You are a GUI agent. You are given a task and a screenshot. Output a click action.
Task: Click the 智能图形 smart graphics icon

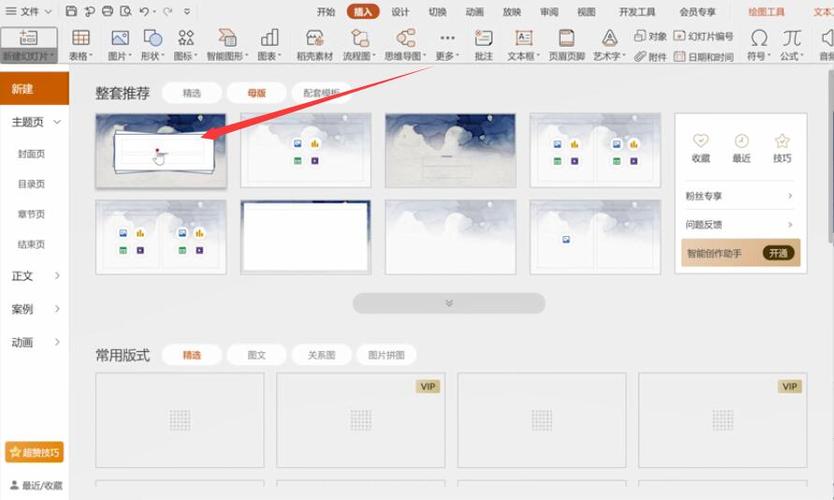tap(227, 38)
